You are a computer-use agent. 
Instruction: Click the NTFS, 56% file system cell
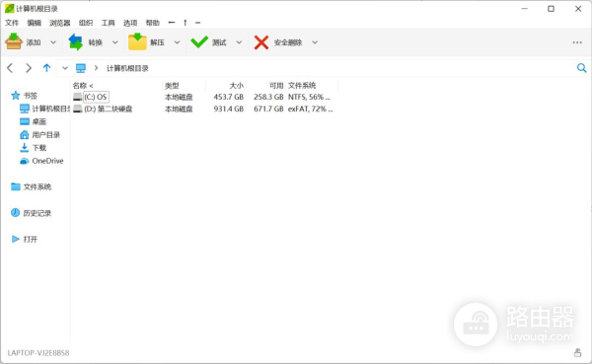pyautogui.click(x=309, y=97)
